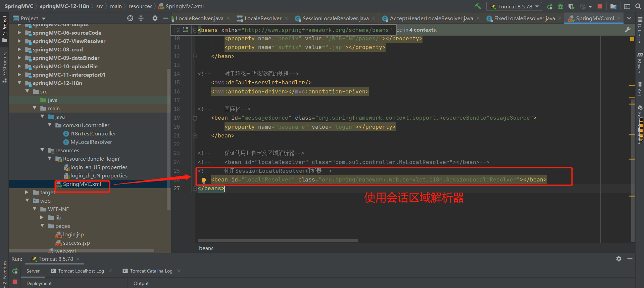Close the SpringMVC.xml editor tab
Viewport: 644px width, 288px height.
click(x=620, y=18)
